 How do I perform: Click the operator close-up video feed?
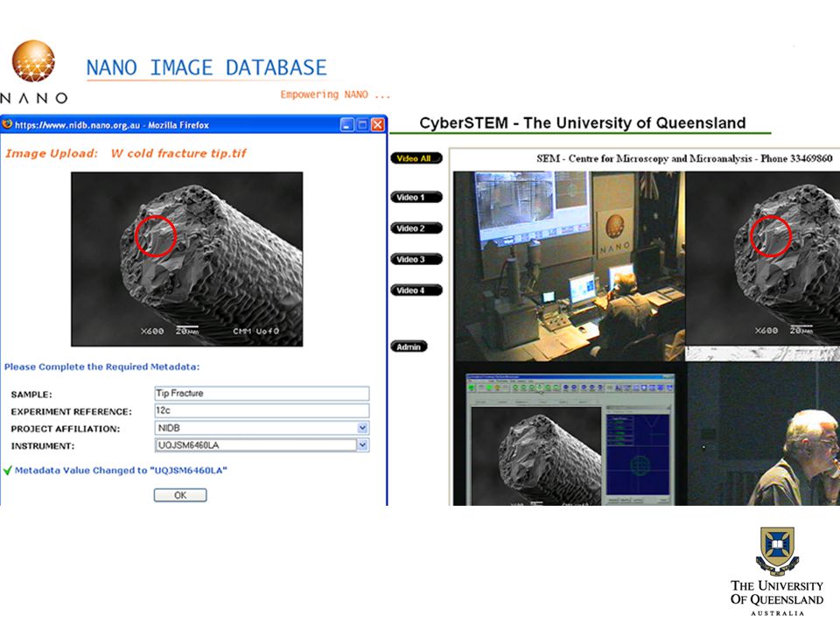tap(763, 434)
